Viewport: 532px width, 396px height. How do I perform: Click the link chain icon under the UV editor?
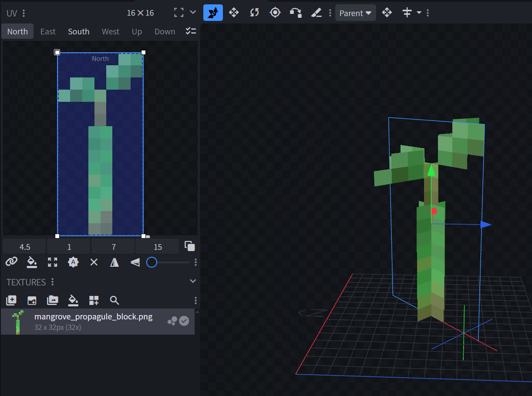(x=11, y=262)
